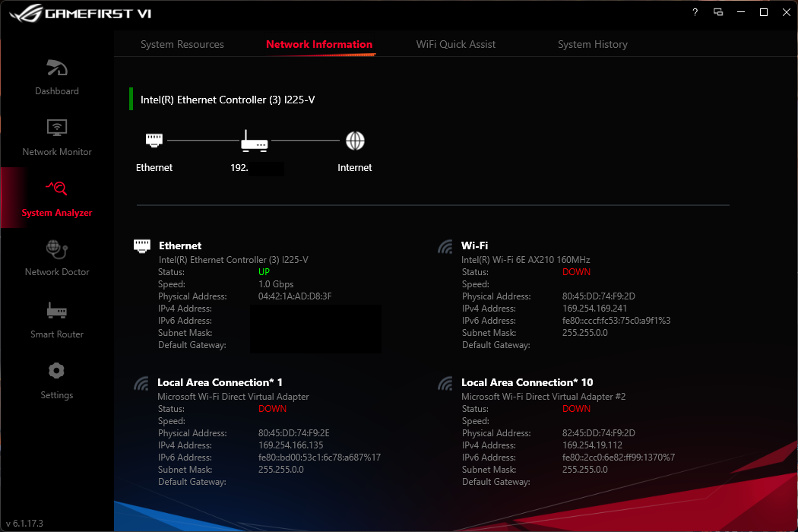798x532 pixels.
Task: Switch to mini window mode icon
Action: (x=718, y=12)
